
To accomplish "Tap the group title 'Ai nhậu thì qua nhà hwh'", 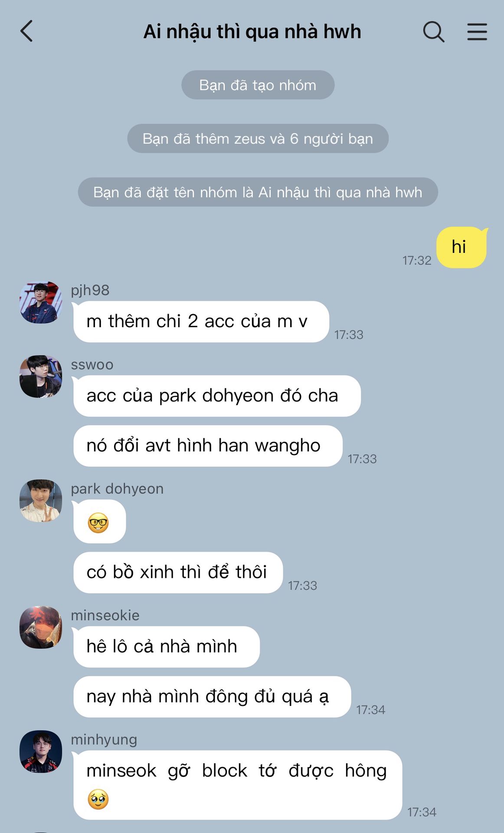I will coord(252,32).
